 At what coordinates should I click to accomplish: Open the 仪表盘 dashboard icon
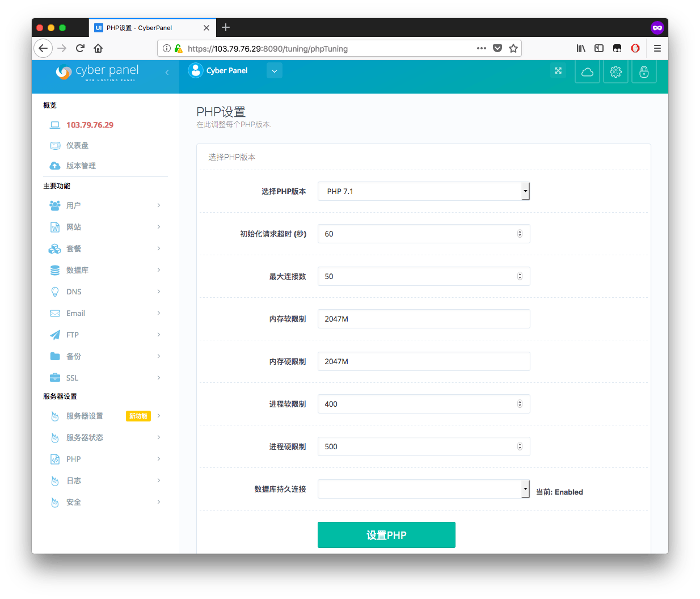click(x=54, y=145)
